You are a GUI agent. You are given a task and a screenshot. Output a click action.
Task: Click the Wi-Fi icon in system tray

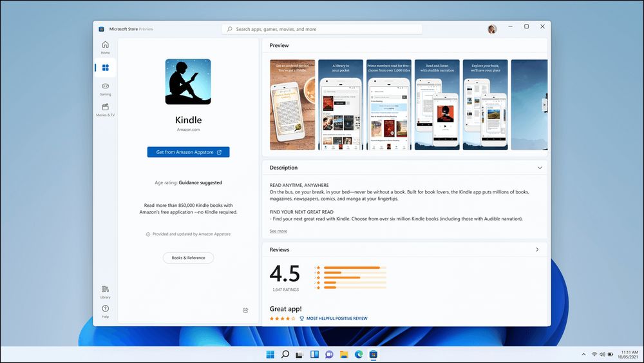coord(594,355)
